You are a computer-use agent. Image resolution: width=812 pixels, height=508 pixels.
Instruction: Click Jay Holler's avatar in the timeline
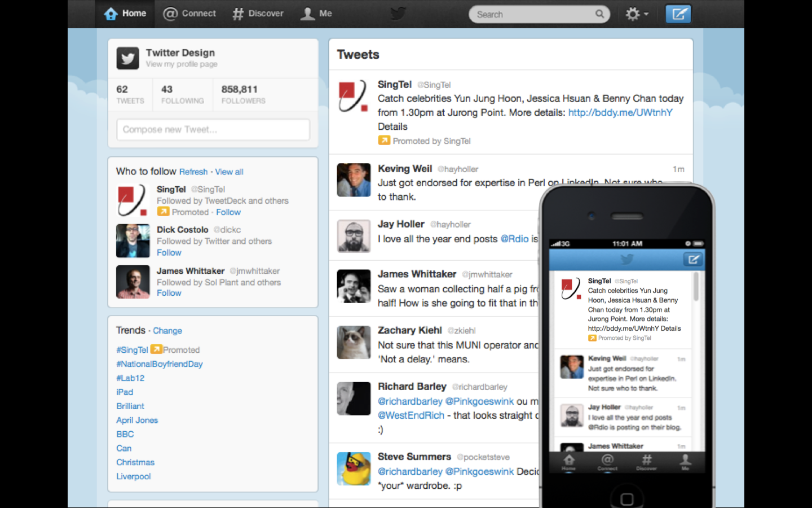[354, 236]
